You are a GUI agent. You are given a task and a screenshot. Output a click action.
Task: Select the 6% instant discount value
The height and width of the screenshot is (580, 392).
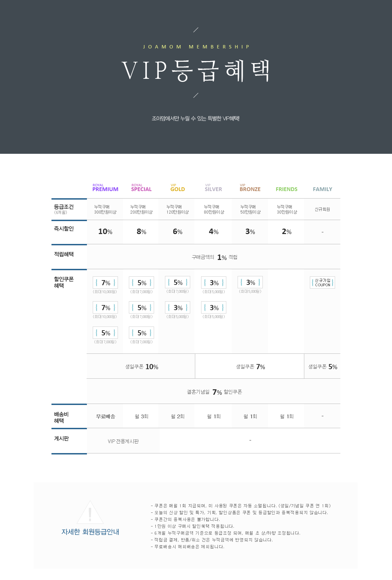(178, 232)
